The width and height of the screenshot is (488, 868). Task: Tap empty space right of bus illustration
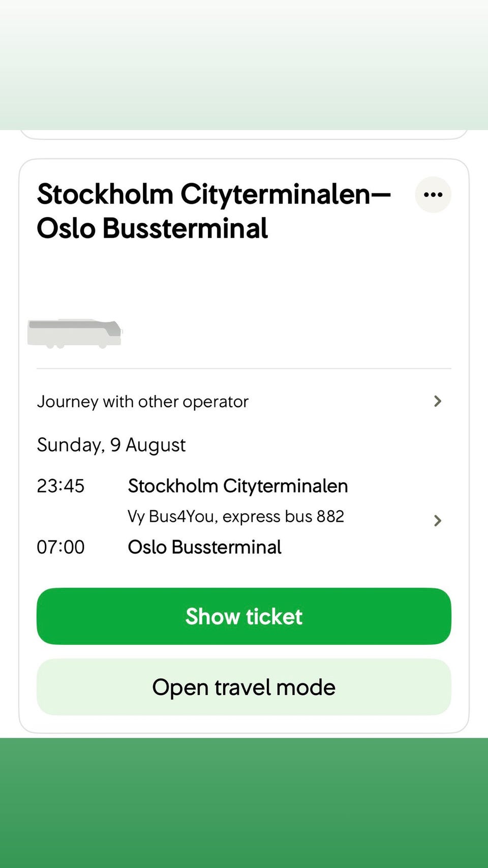pos(287,334)
